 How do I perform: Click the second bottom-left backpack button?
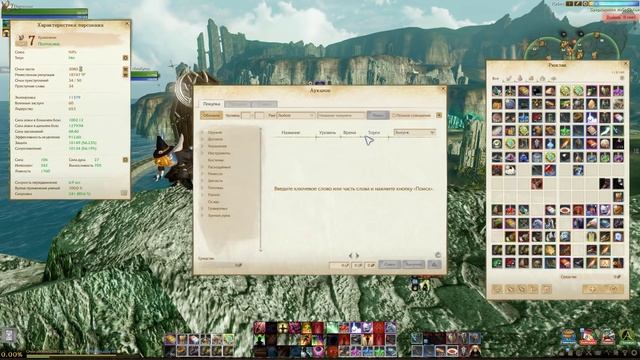point(510,289)
